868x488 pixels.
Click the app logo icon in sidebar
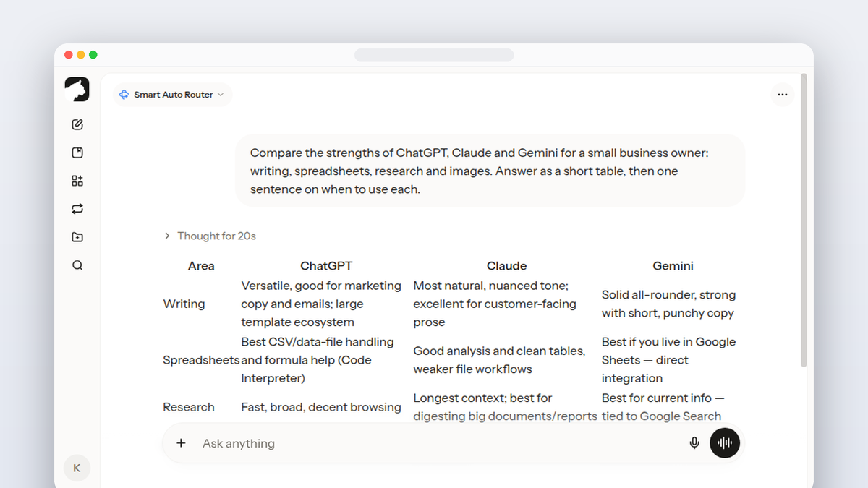(x=77, y=90)
